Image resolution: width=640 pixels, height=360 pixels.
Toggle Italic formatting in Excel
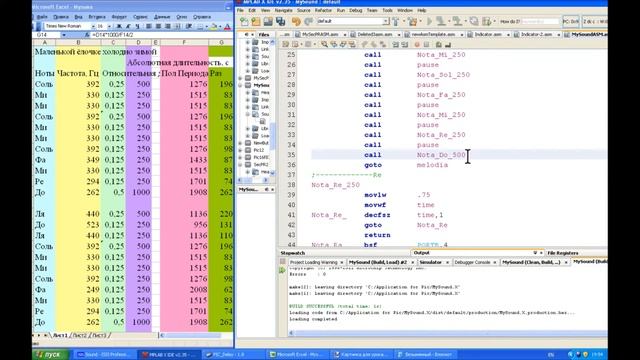tap(128, 26)
